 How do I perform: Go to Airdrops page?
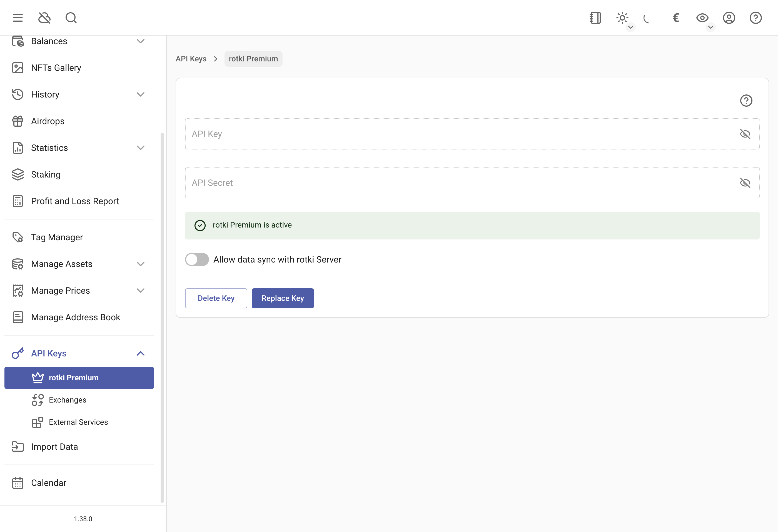pyautogui.click(x=79, y=121)
